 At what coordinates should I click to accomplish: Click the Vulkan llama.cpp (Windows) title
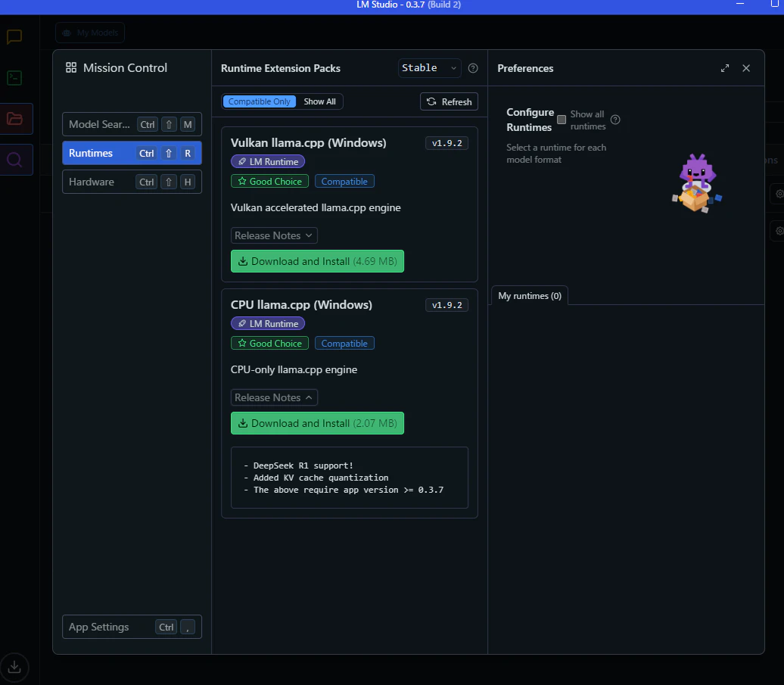point(309,143)
